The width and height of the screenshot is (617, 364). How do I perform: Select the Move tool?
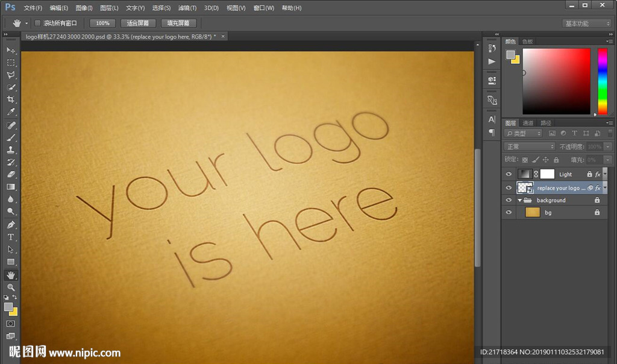(x=11, y=50)
